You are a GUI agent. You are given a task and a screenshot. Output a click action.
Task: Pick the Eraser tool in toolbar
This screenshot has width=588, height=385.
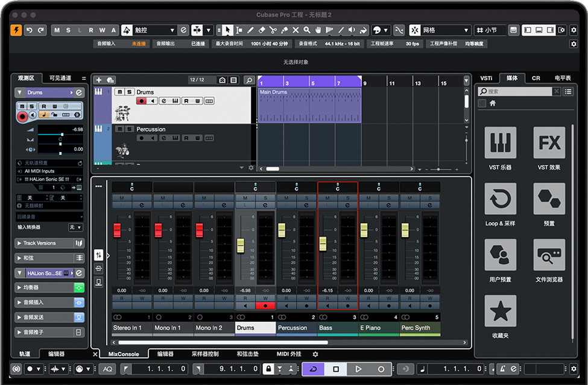[262, 30]
